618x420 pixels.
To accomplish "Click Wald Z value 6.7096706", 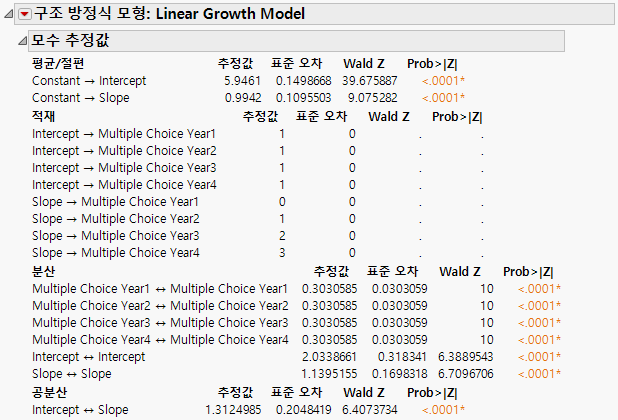I will [465, 374].
